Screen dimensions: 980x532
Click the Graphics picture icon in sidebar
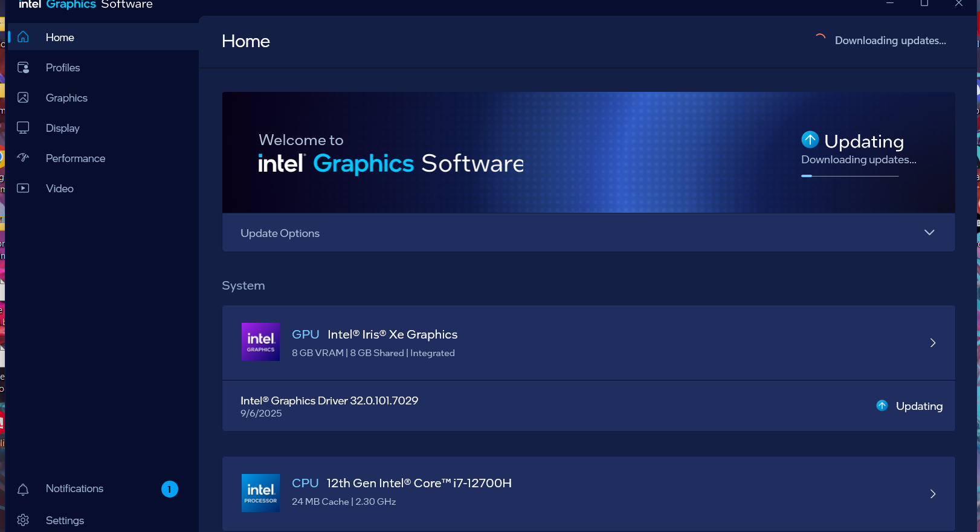tap(23, 97)
